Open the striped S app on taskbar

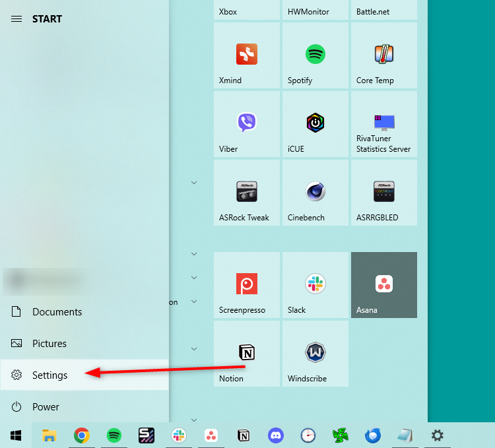click(147, 435)
